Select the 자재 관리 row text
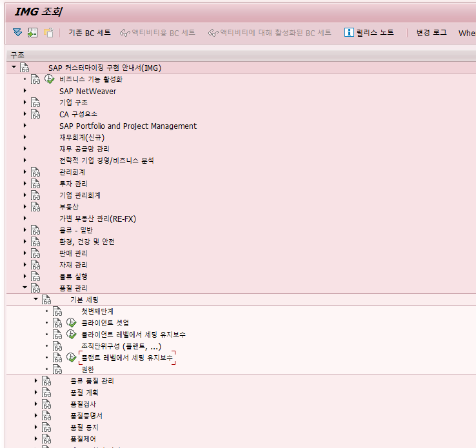Viewport: 476px width, 448px height. tap(74, 265)
